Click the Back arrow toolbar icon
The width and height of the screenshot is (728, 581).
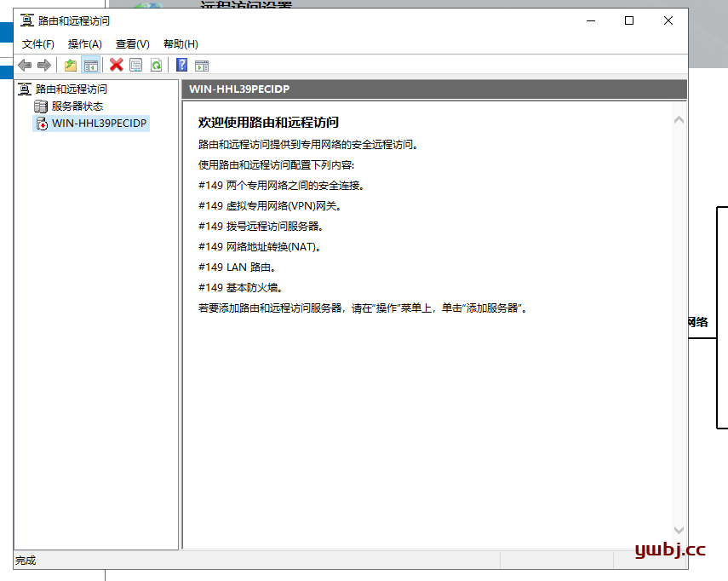pyautogui.click(x=25, y=65)
